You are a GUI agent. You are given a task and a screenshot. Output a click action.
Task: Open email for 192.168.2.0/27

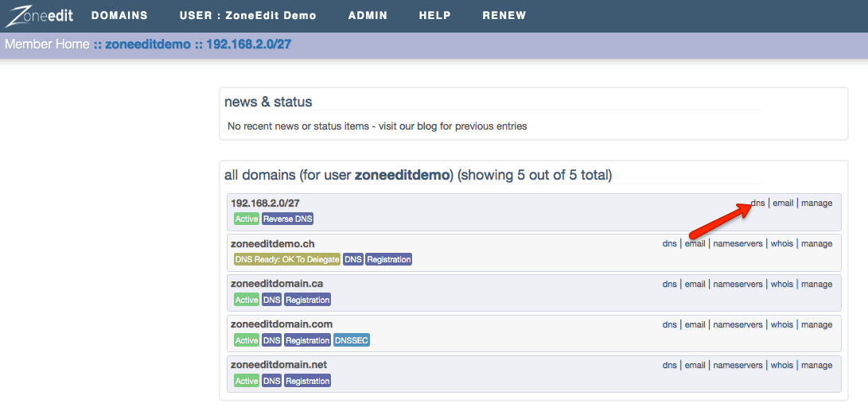click(x=784, y=203)
